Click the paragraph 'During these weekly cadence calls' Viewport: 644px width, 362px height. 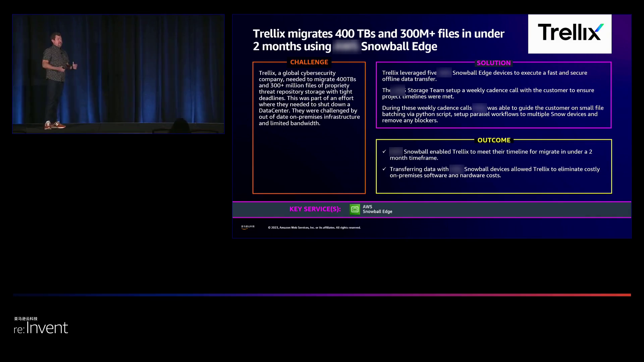pos(493,114)
